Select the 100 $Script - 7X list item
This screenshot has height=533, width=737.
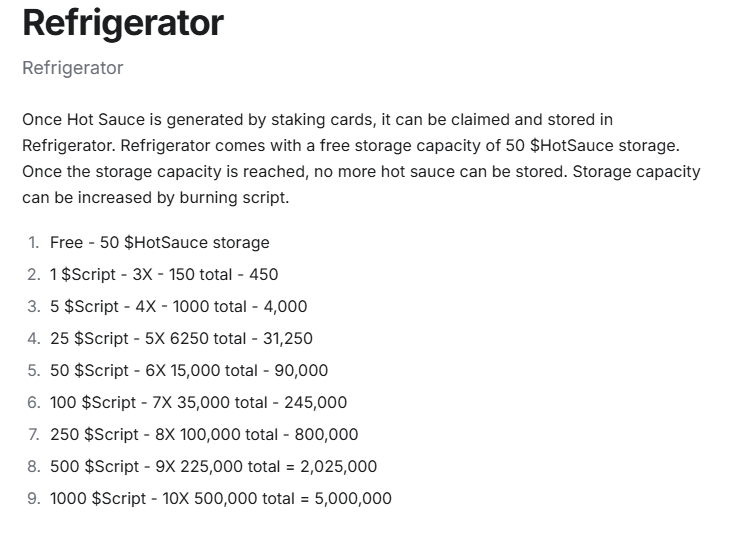point(198,402)
